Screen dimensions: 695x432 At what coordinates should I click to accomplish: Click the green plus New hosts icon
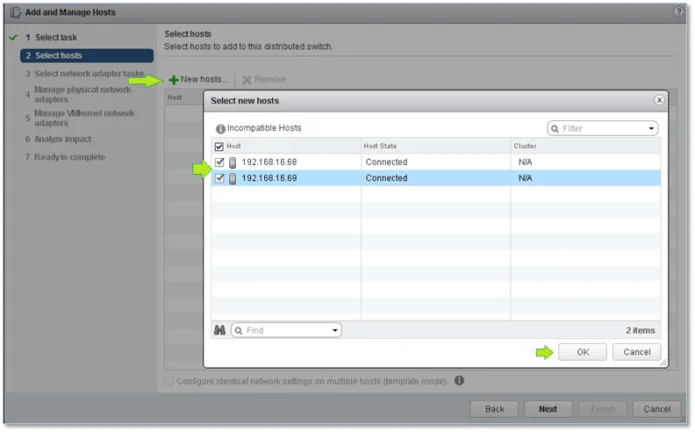[173, 80]
